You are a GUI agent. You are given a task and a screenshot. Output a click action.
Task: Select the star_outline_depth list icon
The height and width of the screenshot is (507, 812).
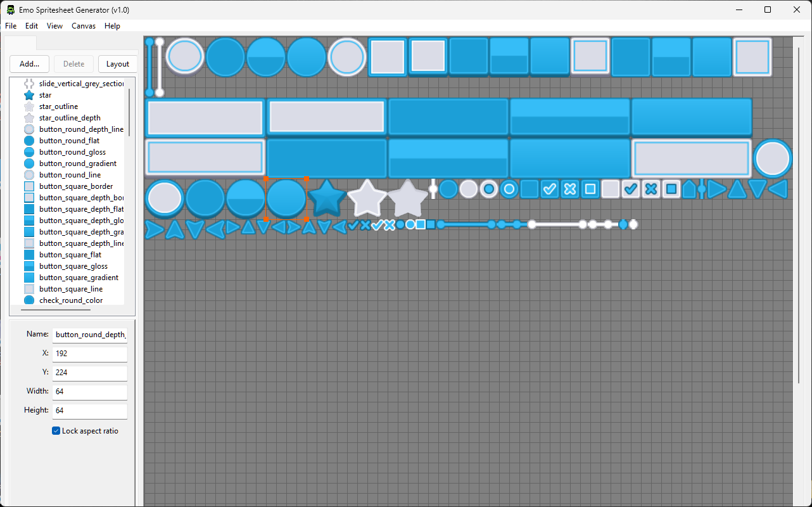click(29, 118)
